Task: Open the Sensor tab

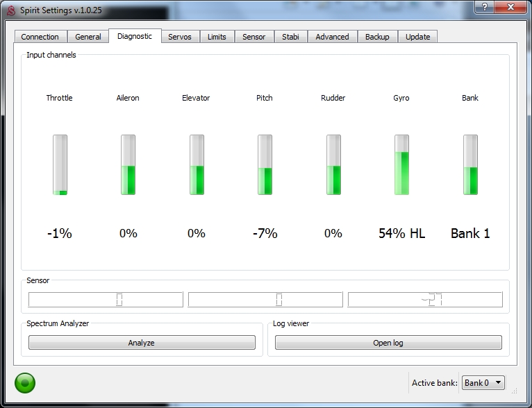Action: point(253,37)
